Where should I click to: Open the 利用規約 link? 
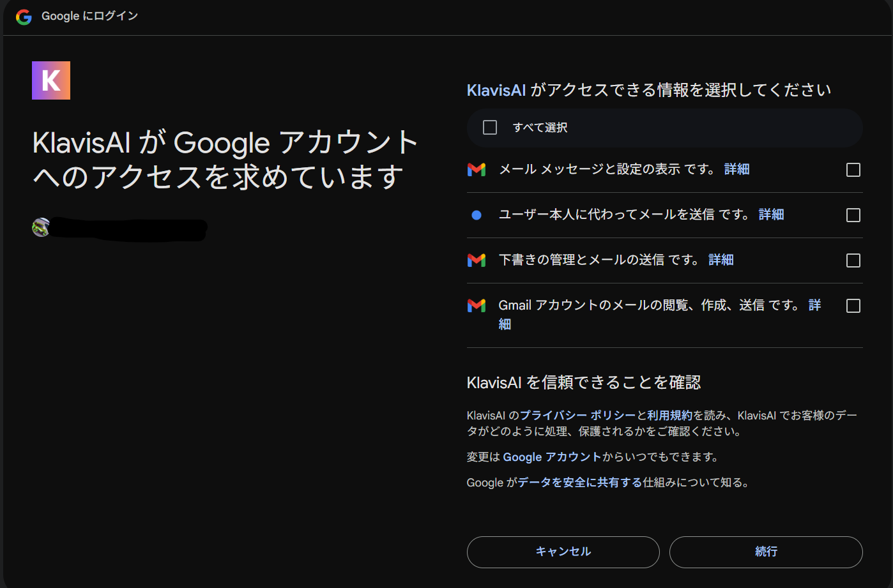coord(670,416)
